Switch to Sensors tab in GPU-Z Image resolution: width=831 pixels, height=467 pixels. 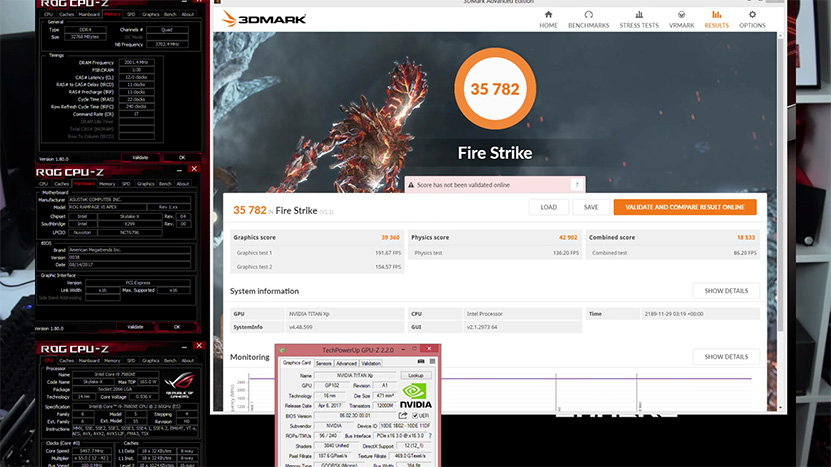click(323, 364)
